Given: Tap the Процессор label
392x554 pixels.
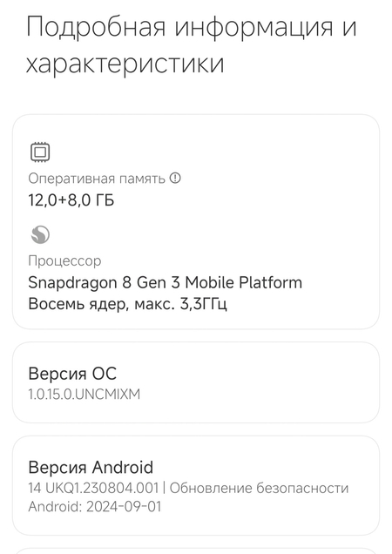Looking at the screenshot, I should tap(64, 260).
